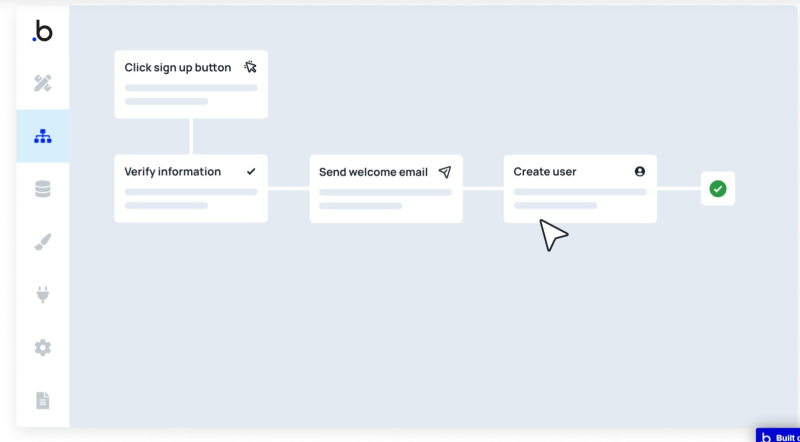Click the Bubble logo at top of sidebar
The height and width of the screenshot is (442, 800).
pos(42,32)
